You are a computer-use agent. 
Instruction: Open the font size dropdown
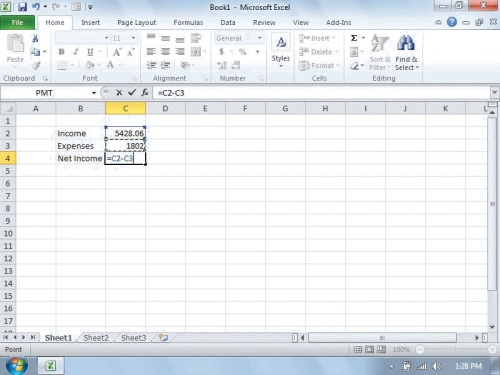click(133, 38)
